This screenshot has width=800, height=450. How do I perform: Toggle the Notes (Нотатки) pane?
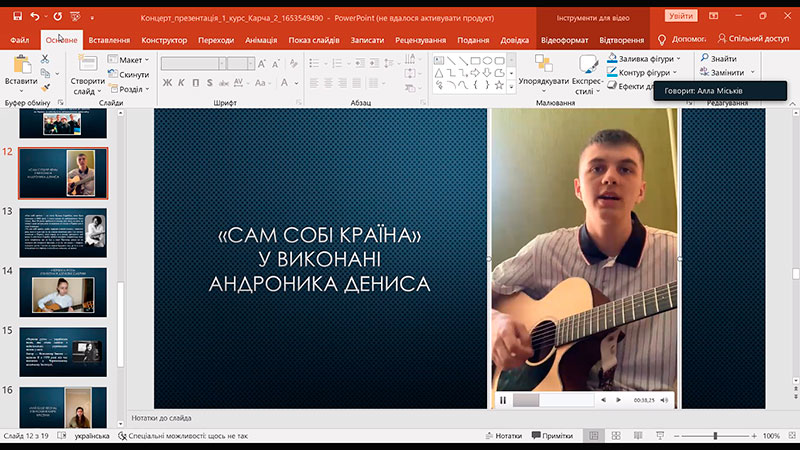pyautogui.click(x=504, y=436)
